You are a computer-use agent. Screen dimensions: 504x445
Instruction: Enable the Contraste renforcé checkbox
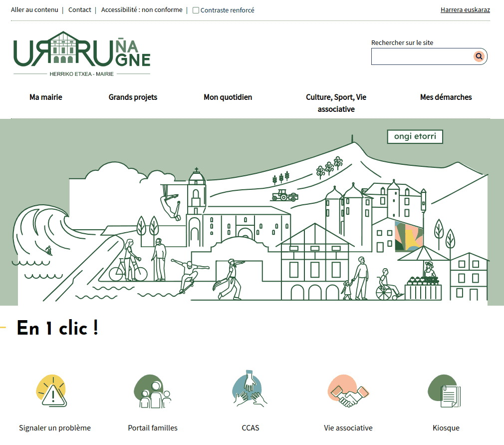point(196,10)
